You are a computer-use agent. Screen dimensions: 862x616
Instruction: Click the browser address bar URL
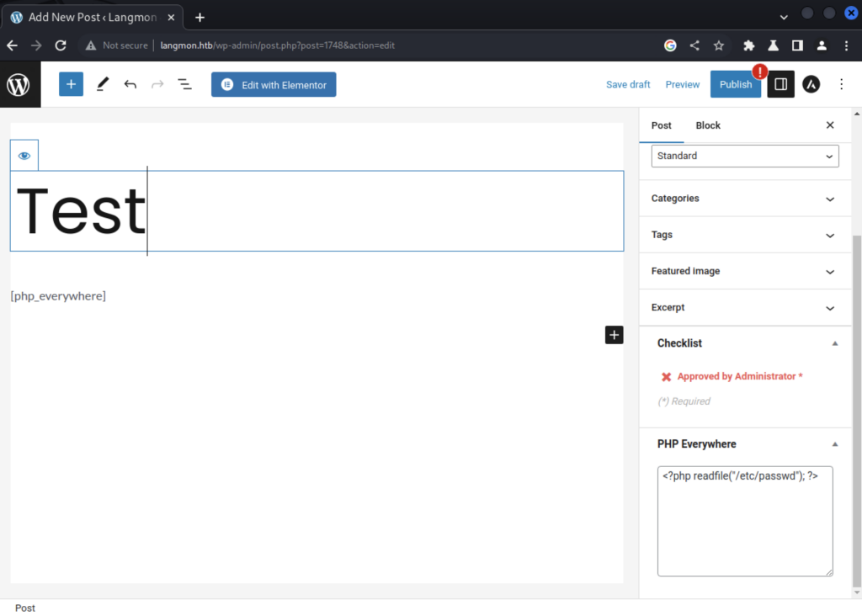coord(278,45)
